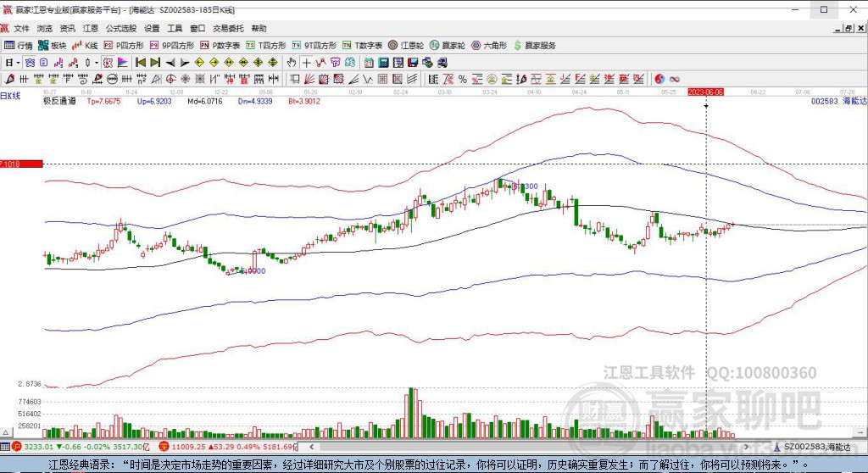Open the P四方形 tool

click(x=123, y=46)
